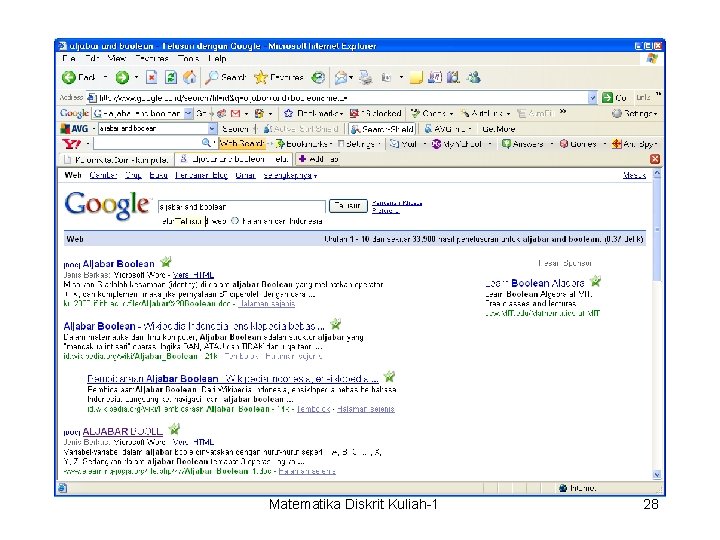Click the Pencarian Blog link
720x540 pixels.
201,175
